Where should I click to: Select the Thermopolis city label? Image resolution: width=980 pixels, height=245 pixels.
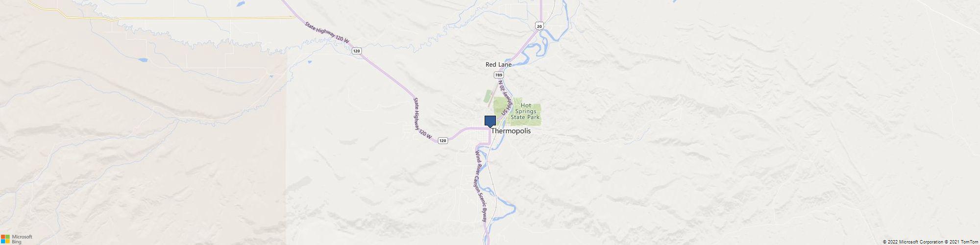(511, 131)
